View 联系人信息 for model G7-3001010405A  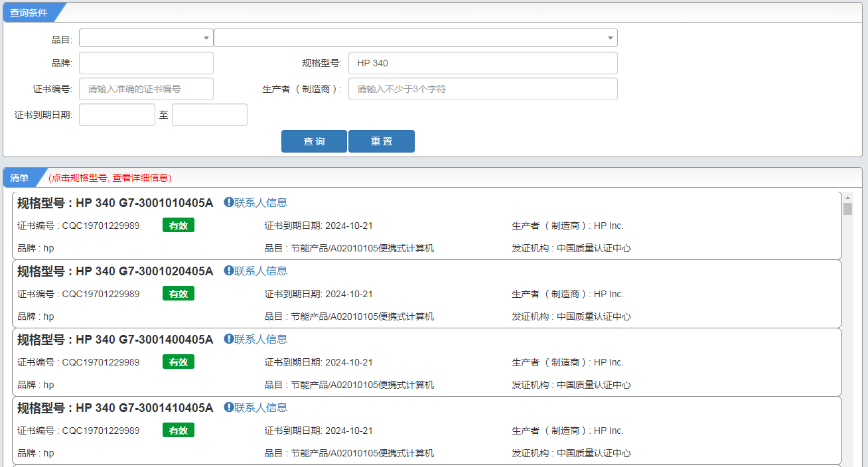click(x=255, y=202)
